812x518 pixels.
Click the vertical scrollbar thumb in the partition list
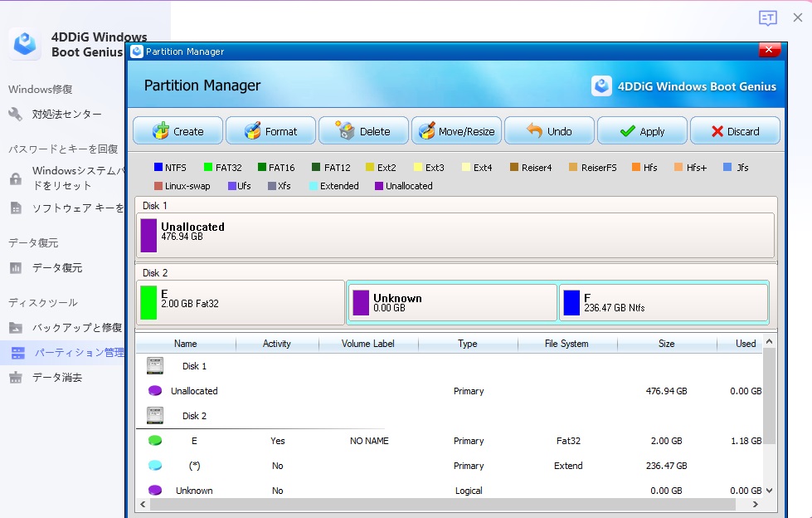[769, 396]
